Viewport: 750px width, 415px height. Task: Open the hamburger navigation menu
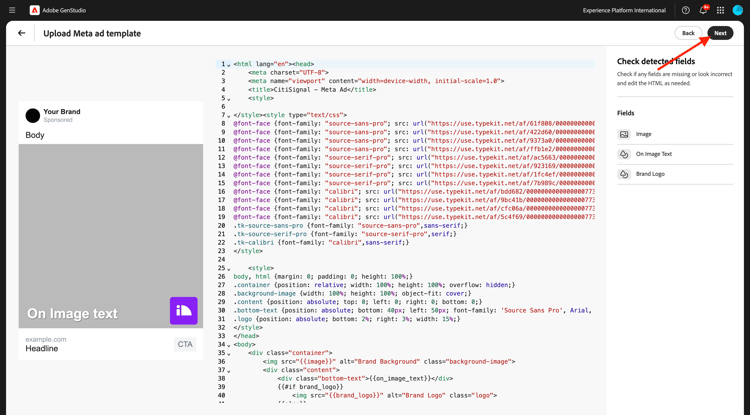click(x=12, y=10)
